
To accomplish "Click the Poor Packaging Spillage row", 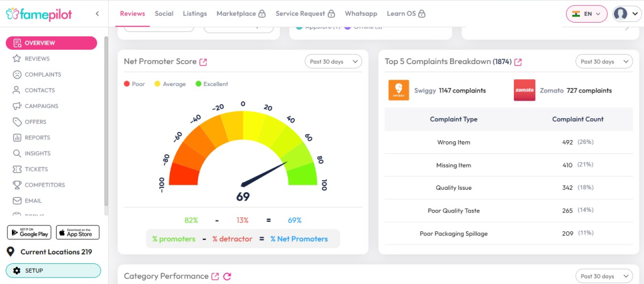I will 509,234.
